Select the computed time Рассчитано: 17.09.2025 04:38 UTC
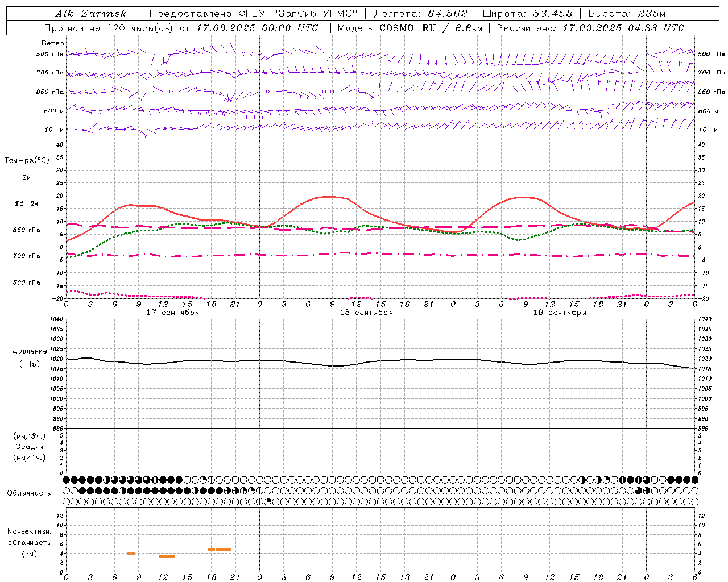The width and height of the screenshot is (728, 582). [x=590, y=28]
